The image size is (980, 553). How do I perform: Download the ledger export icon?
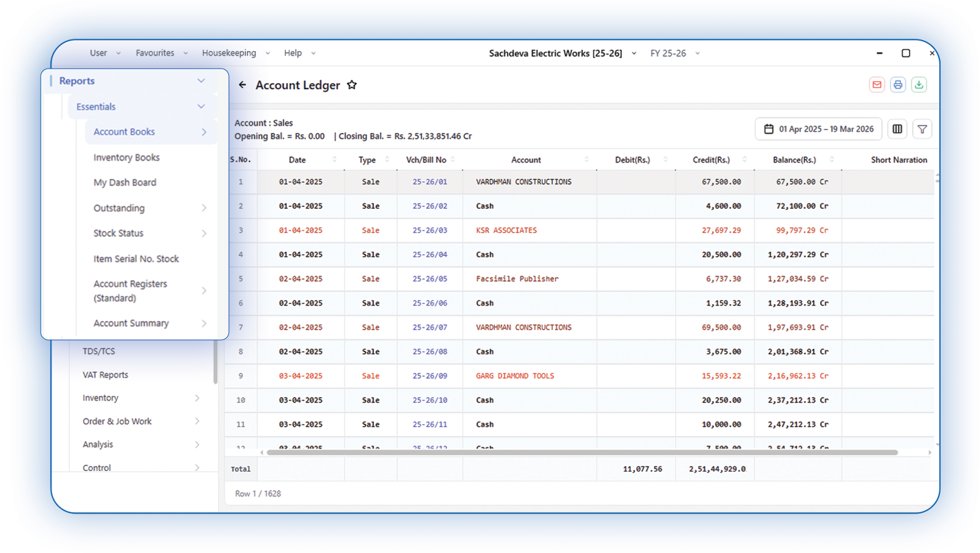[919, 85]
